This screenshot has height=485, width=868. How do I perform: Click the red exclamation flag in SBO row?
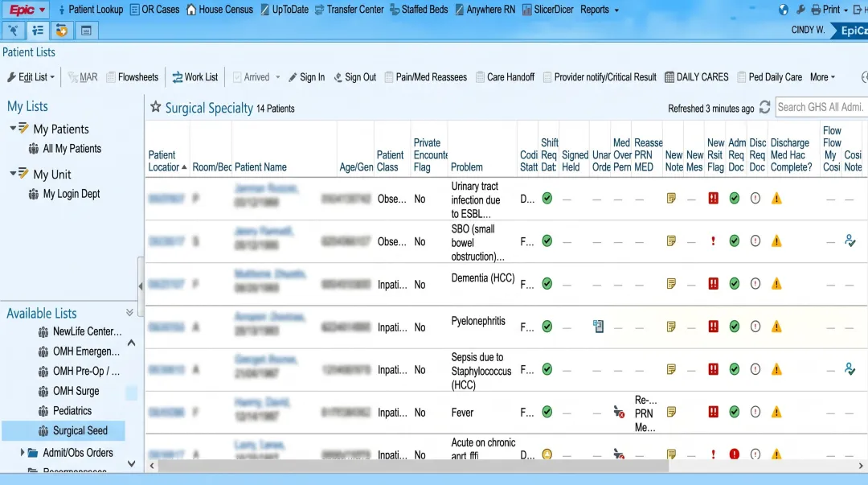click(713, 241)
